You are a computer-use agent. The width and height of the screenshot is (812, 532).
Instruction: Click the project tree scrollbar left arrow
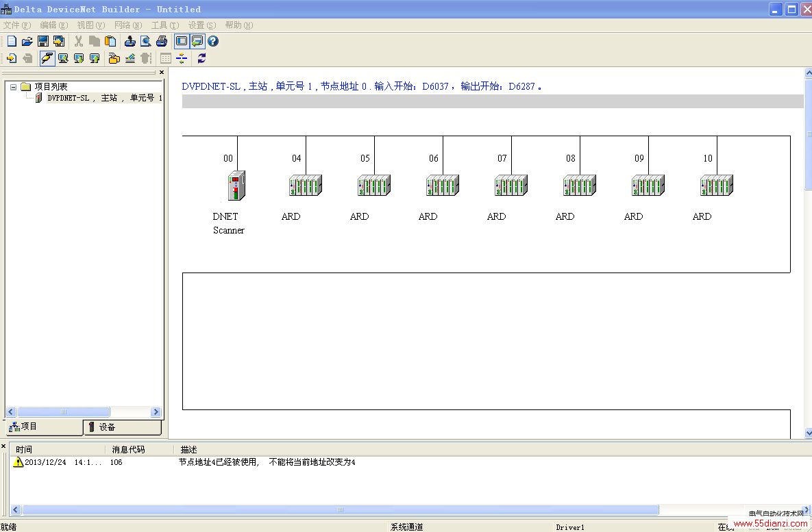(11, 412)
